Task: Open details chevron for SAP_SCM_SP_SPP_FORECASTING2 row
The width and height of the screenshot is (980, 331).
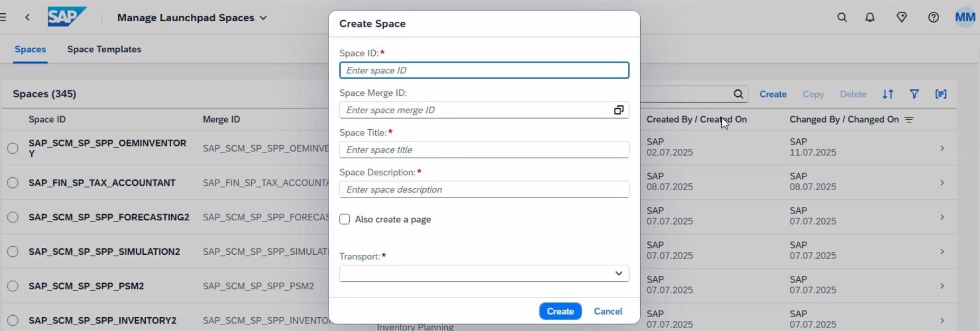Action: (942, 217)
